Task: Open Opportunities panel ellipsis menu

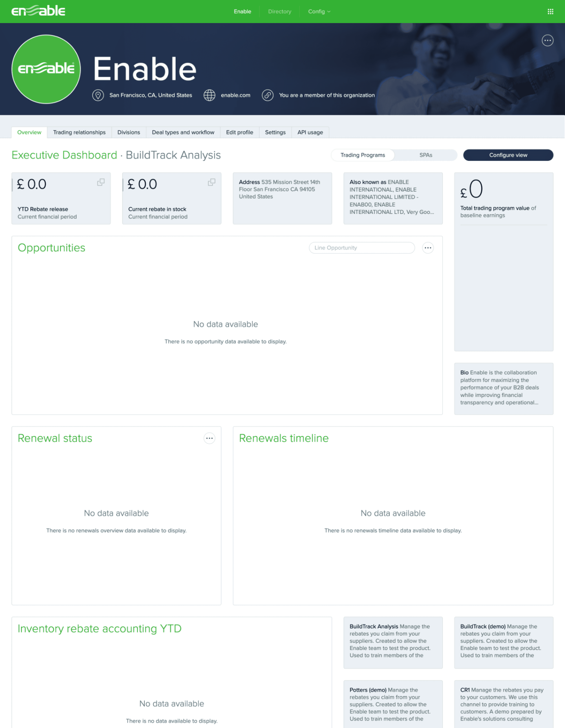Action: (428, 248)
